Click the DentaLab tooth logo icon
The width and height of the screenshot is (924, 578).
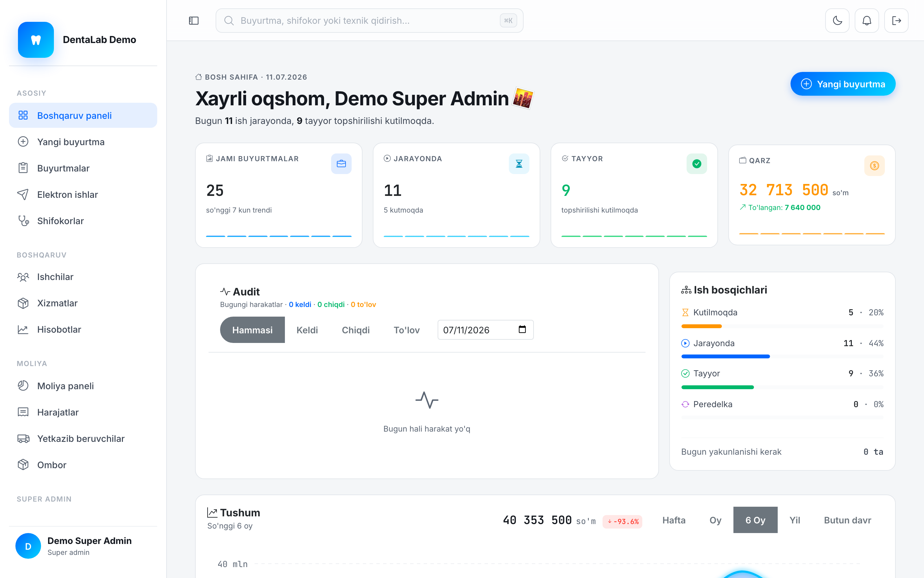(36, 40)
